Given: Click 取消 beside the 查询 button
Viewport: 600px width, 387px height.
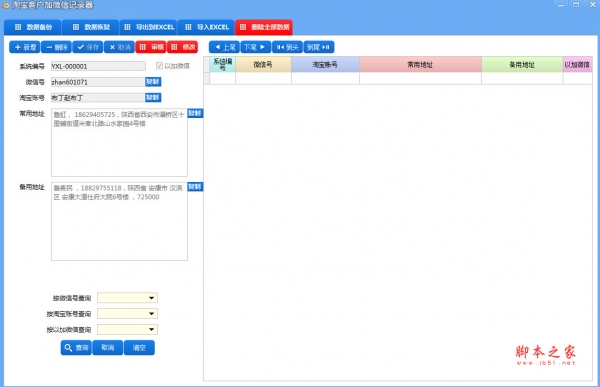Looking at the screenshot, I should click(108, 348).
